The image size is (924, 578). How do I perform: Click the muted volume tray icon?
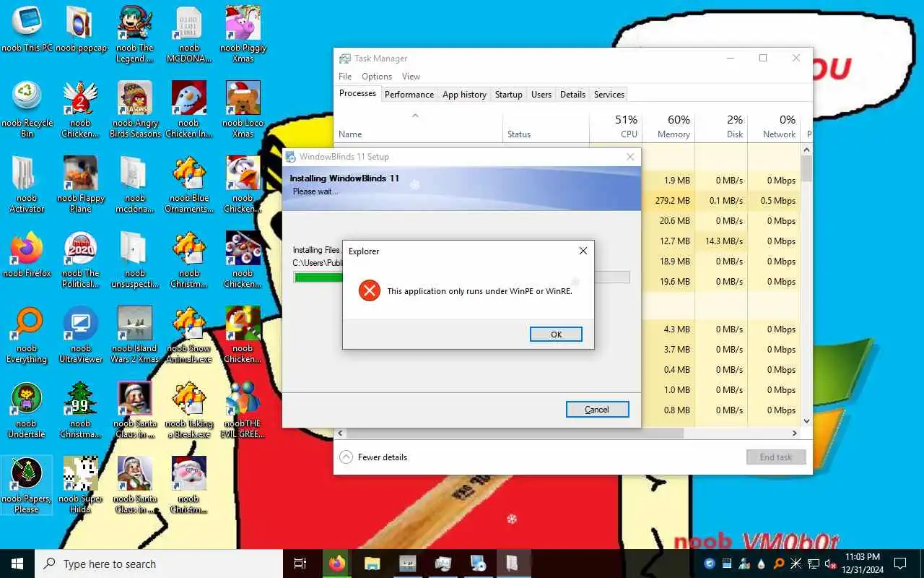pos(831,564)
